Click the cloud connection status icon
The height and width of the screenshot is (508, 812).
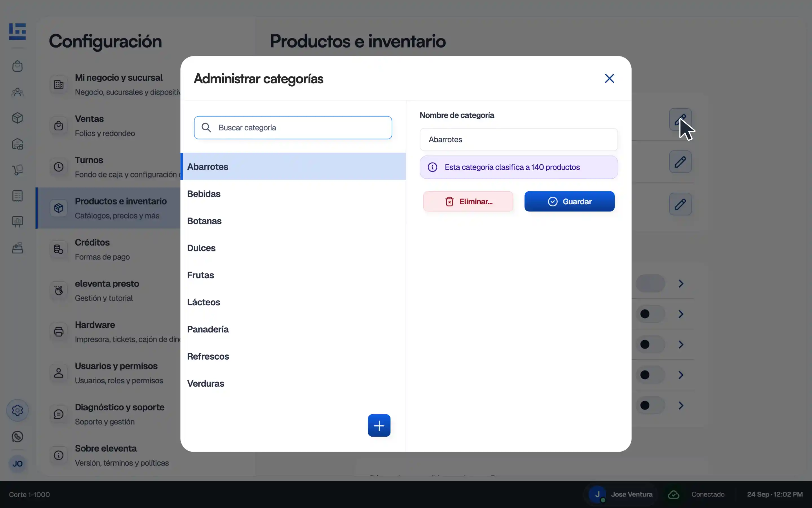point(673,494)
